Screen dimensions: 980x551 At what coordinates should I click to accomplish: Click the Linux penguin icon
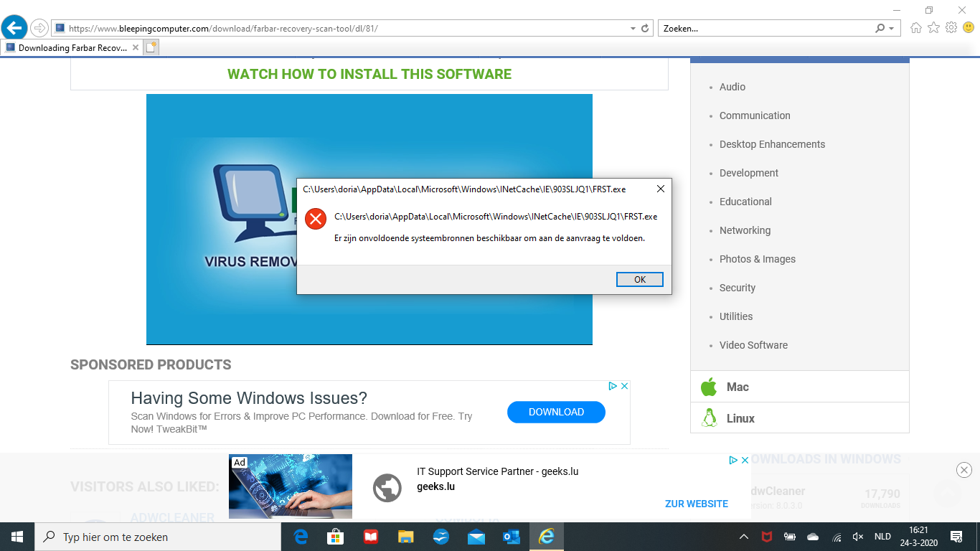[710, 418]
